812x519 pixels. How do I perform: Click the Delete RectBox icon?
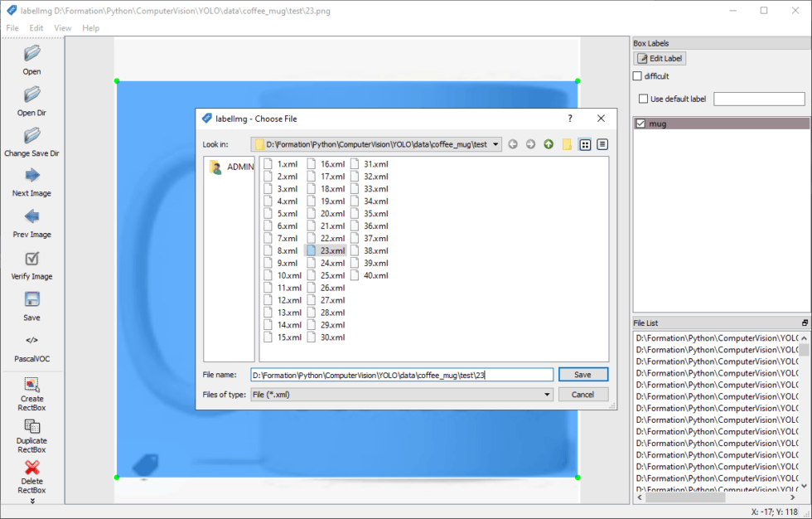(31, 468)
